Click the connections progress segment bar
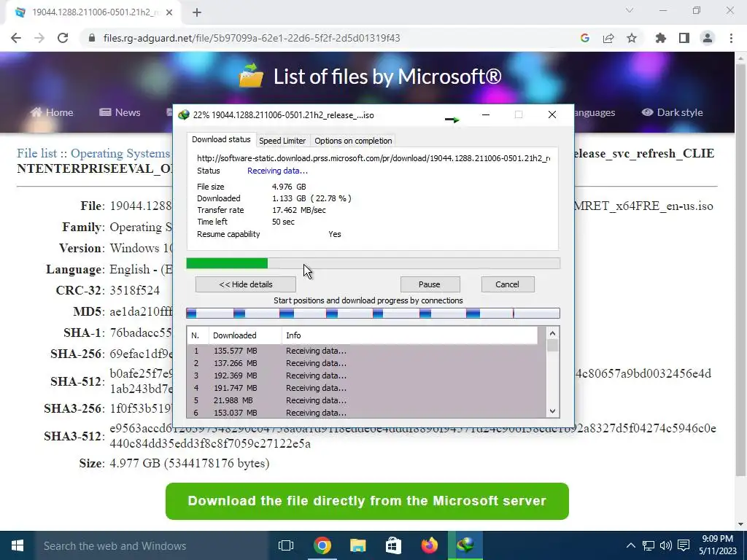 [373, 314]
